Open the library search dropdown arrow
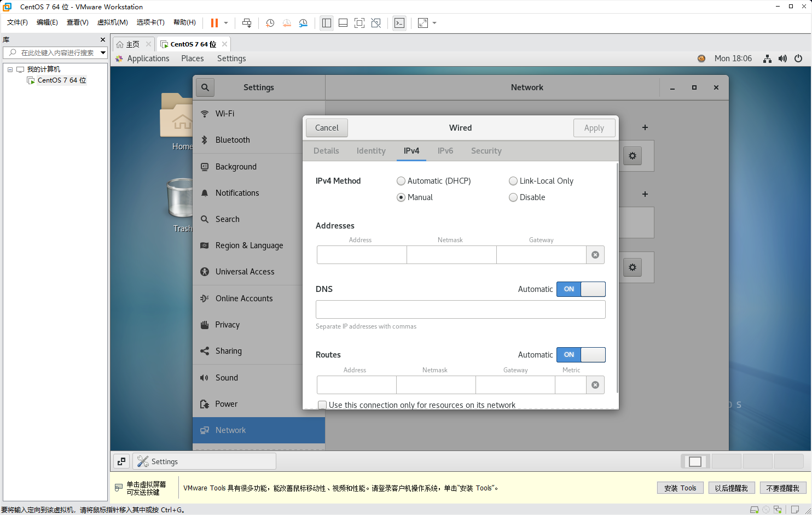The image size is (812, 515). pyautogui.click(x=103, y=53)
